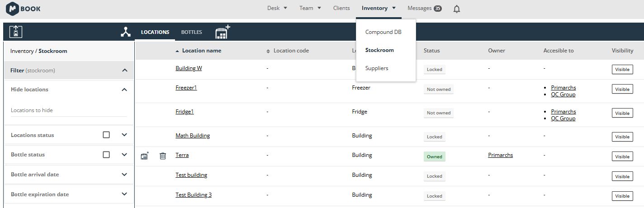The height and width of the screenshot is (208, 644).
Task: Expand the Bottle arrival date filter
Action: pos(124,175)
